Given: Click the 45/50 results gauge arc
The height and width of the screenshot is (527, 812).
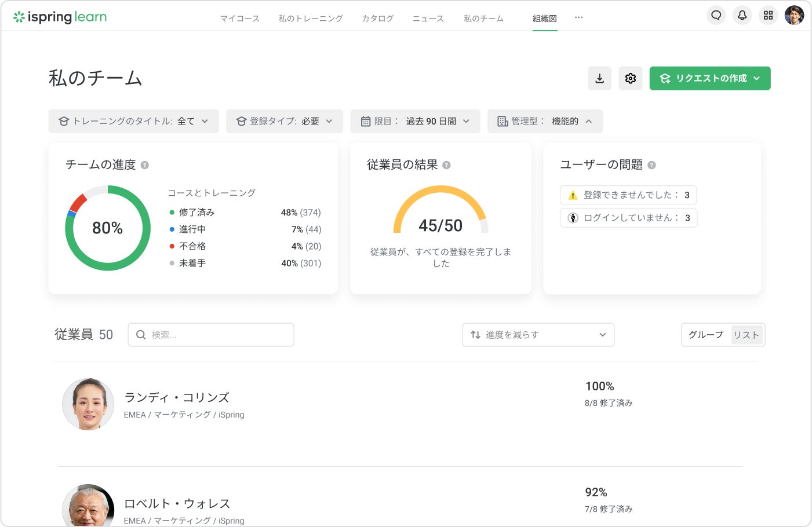Looking at the screenshot, I should [x=441, y=209].
